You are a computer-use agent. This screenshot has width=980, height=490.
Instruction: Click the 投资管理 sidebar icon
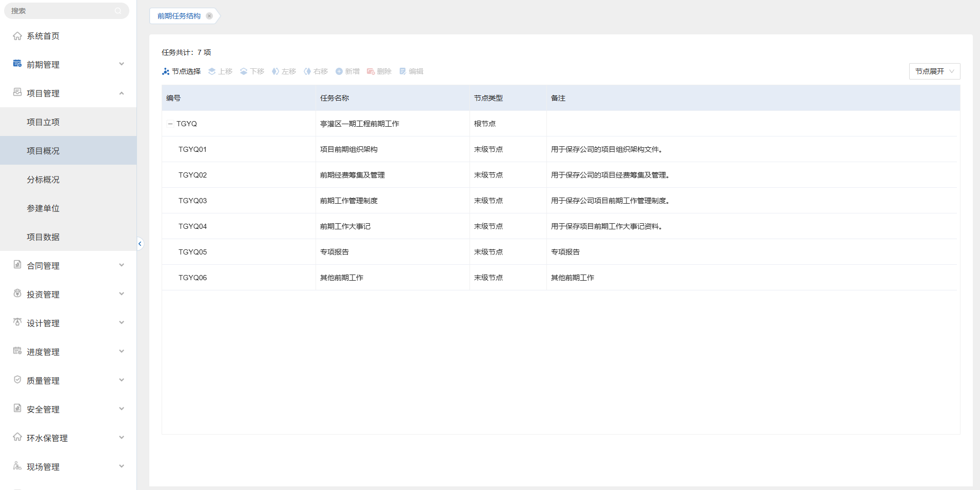(17, 293)
